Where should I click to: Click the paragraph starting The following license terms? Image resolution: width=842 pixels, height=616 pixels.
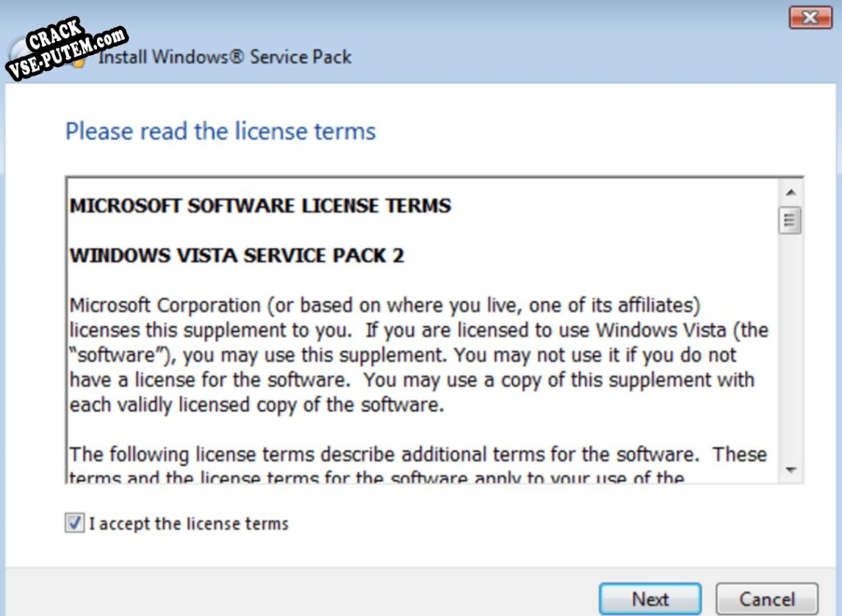click(419, 465)
